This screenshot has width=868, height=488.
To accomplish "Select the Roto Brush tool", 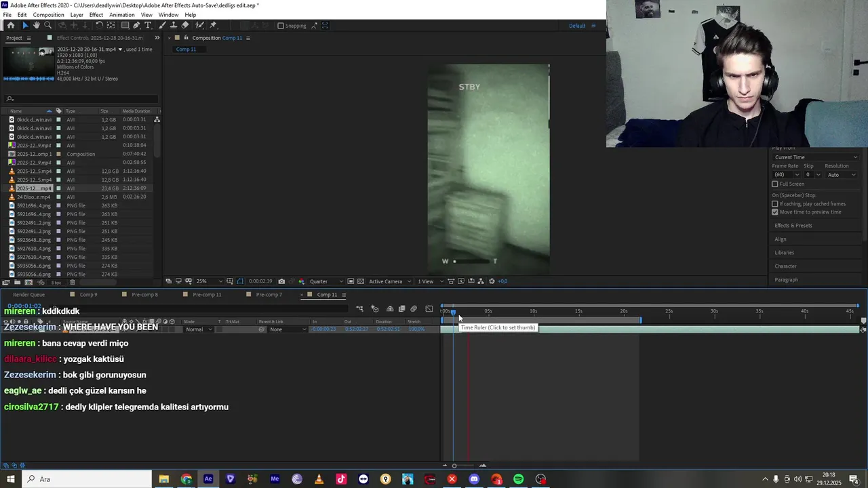I will pos(199,26).
